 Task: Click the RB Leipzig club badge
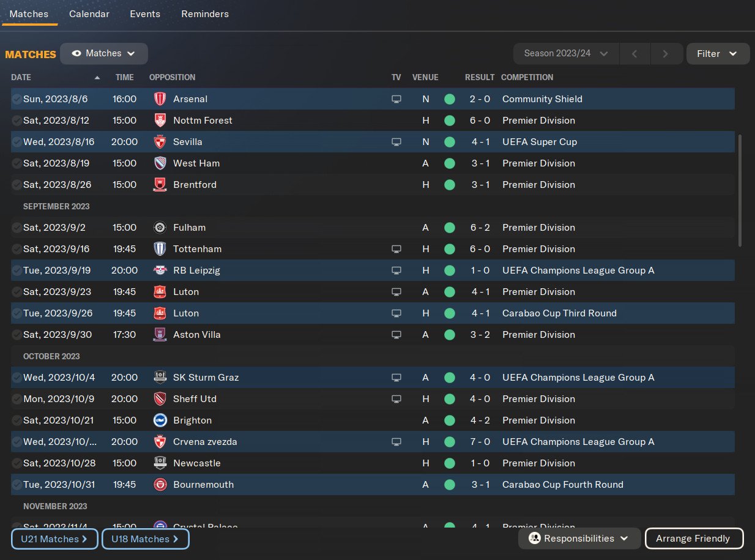tap(160, 271)
